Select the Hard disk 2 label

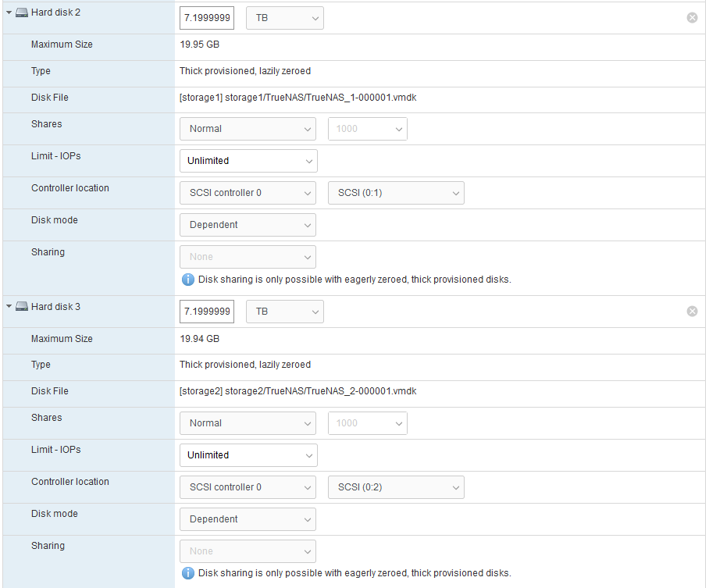tap(55, 12)
